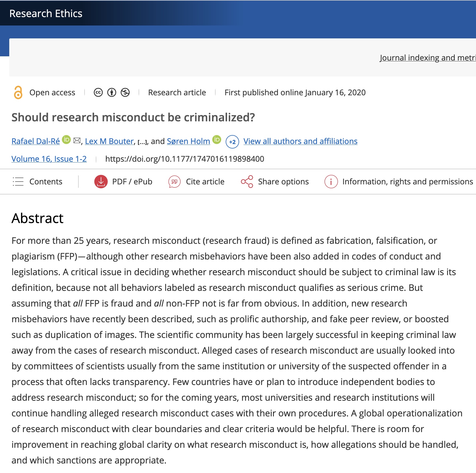Go to Journal indexing and metrics
The height and width of the screenshot is (473, 476).
(427, 58)
